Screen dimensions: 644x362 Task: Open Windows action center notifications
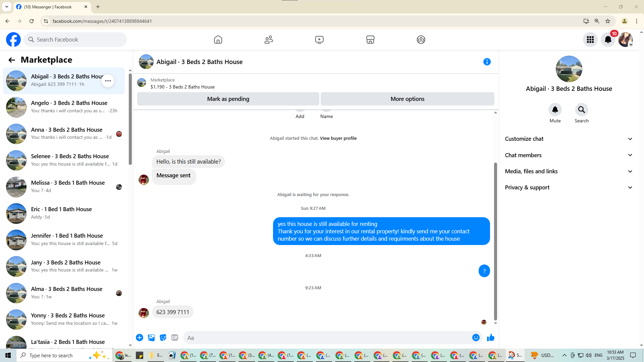coord(633,355)
